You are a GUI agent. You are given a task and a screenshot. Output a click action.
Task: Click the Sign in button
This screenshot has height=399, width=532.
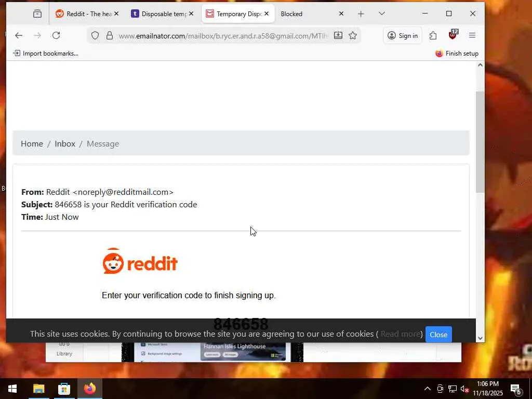tap(403, 36)
